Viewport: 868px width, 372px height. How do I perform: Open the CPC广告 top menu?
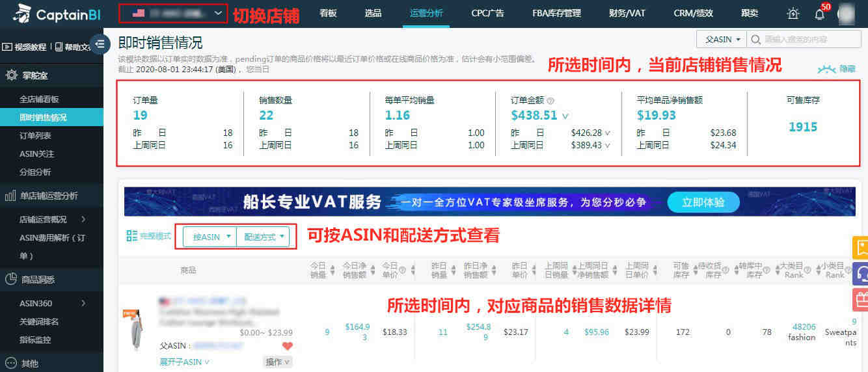tap(488, 13)
